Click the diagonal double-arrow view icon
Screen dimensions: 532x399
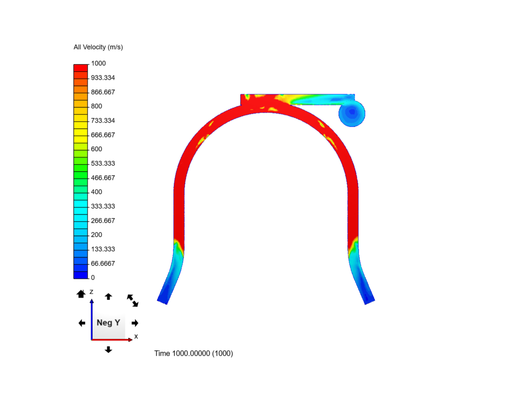pos(133,300)
